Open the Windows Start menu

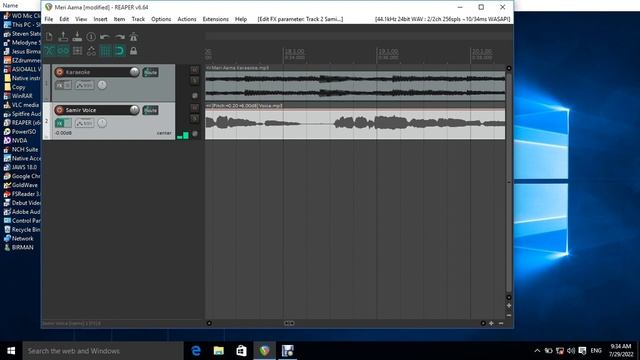coord(11,351)
